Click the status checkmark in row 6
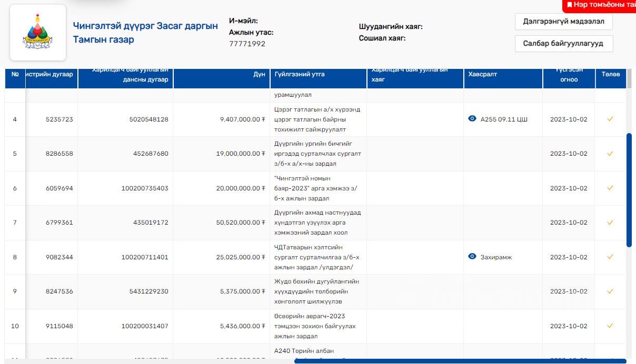 [610, 188]
